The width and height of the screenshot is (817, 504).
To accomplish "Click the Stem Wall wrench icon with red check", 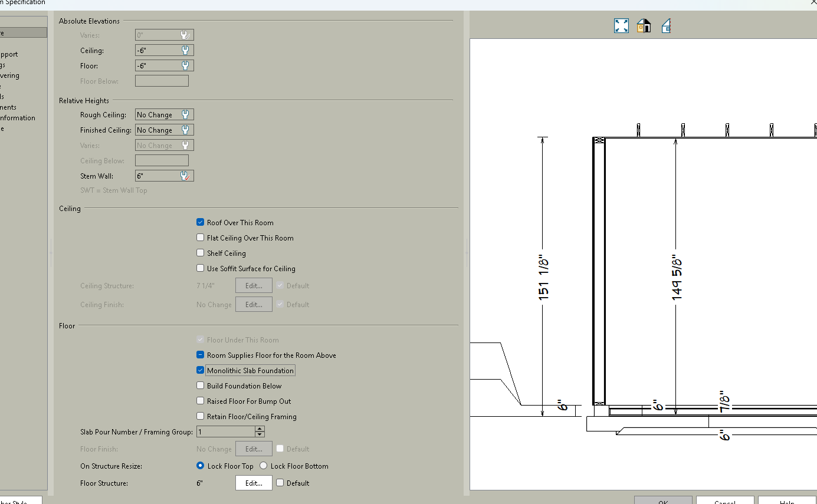I will (x=185, y=176).
